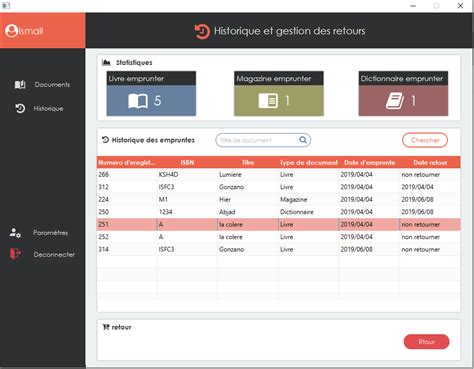Click the Historique sidebar clock icon
The height and width of the screenshot is (369, 474).
tap(20, 108)
